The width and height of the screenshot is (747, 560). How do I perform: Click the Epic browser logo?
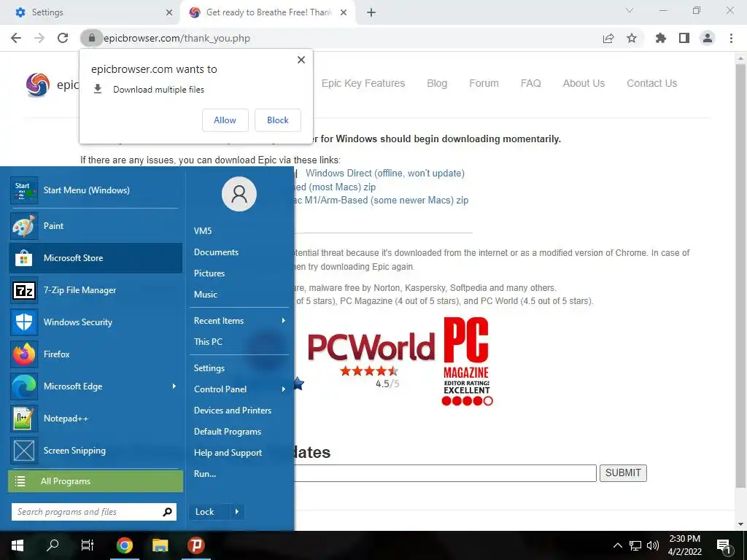click(38, 85)
